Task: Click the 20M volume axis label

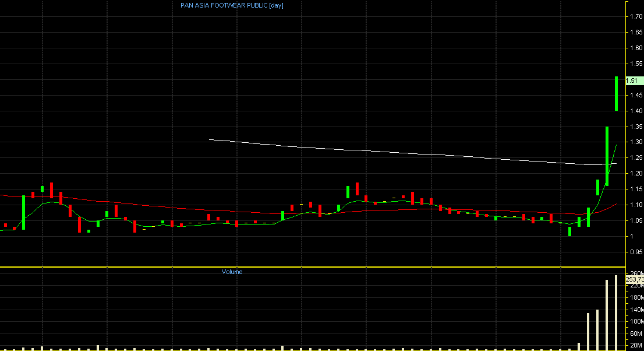Action: [x=636, y=345]
